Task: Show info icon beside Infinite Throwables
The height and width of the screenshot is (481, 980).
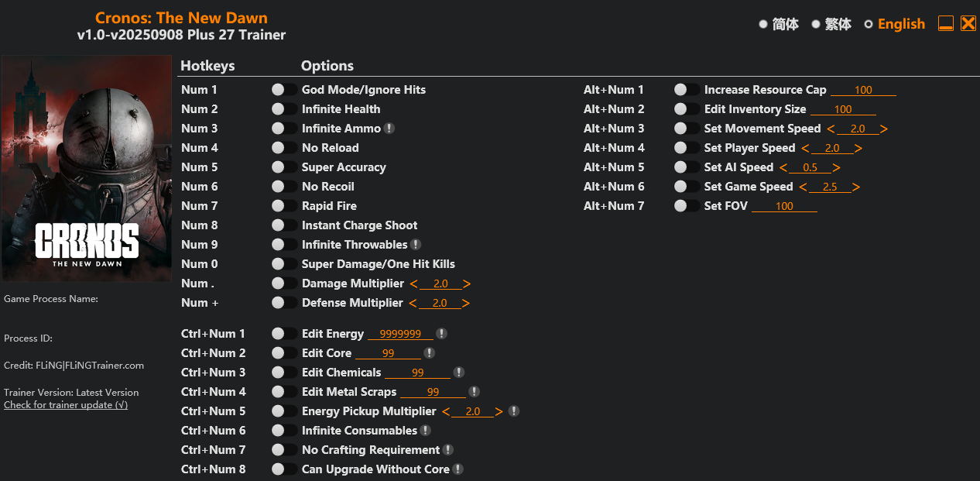Action: 416,245
